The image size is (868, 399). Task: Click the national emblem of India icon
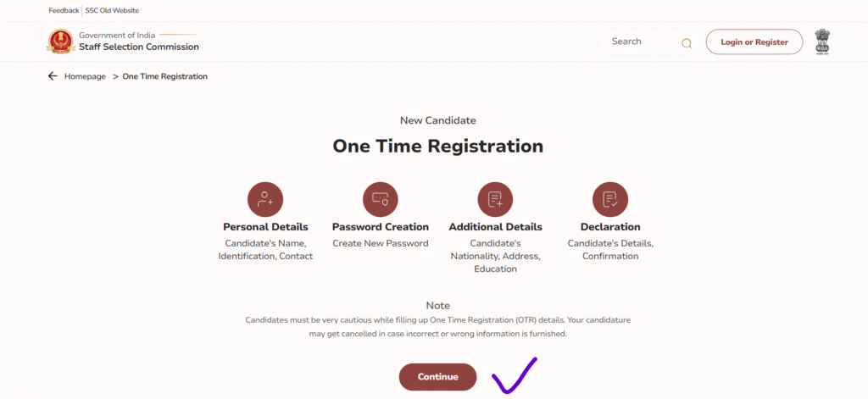(822, 42)
